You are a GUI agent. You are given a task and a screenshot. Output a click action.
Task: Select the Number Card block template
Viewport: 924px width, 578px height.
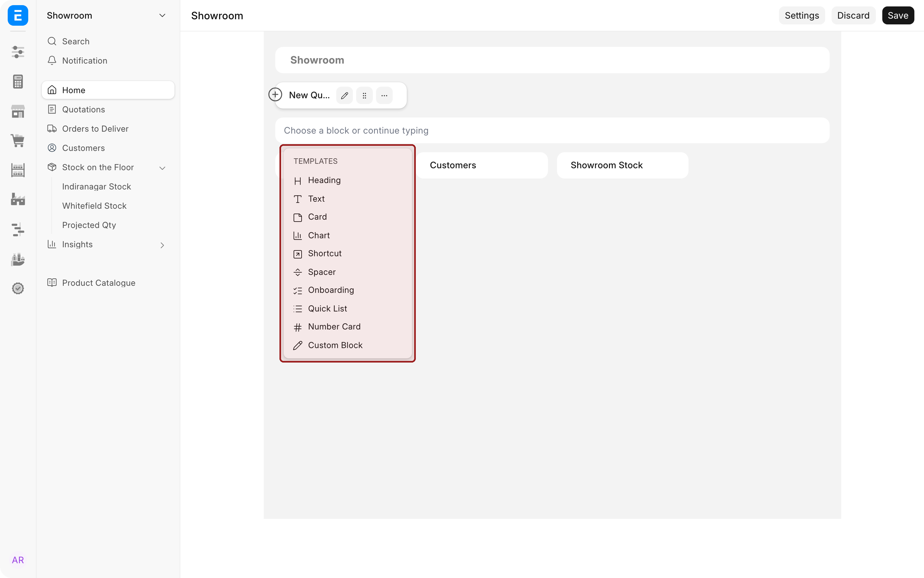coord(347,327)
